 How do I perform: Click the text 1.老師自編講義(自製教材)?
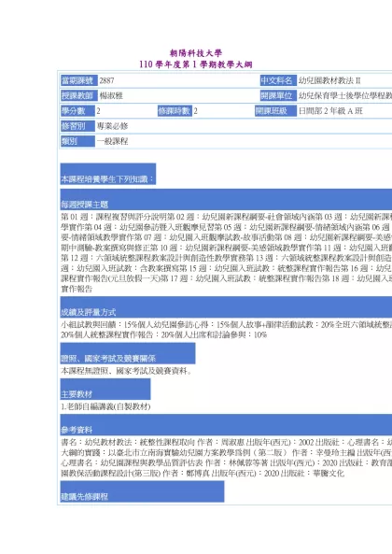click(105, 406)
